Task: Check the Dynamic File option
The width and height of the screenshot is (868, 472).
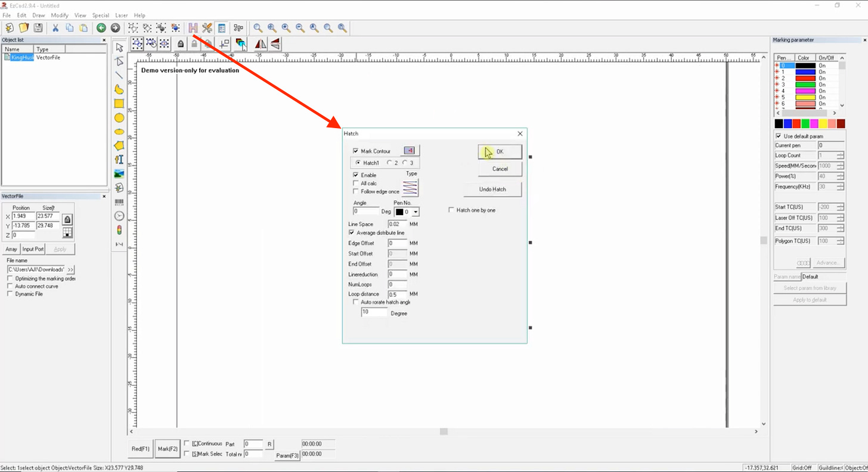Action: click(10, 294)
